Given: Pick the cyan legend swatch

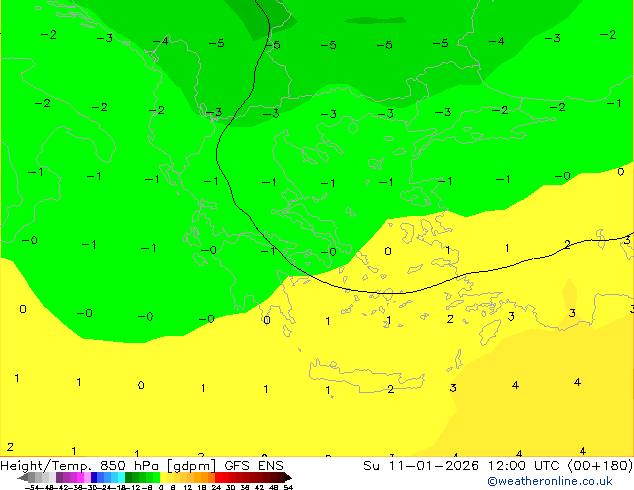Looking at the screenshot, I should click(121, 477).
